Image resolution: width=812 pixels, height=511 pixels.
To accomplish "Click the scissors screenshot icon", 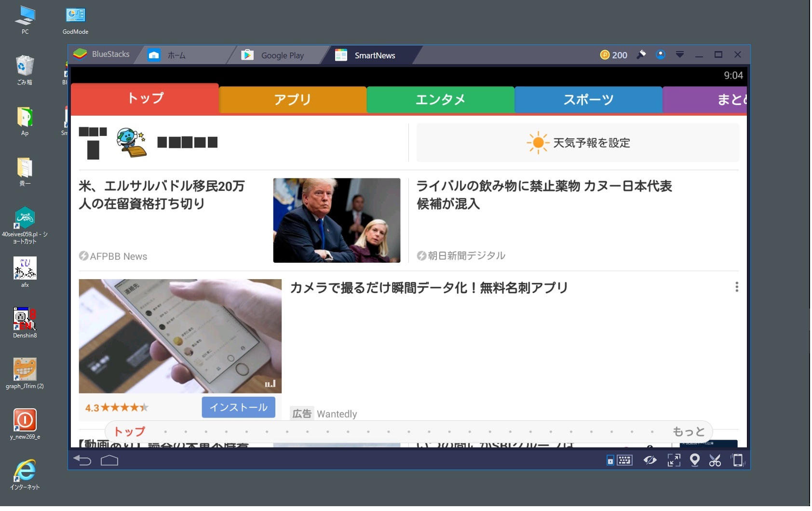I will 715,460.
